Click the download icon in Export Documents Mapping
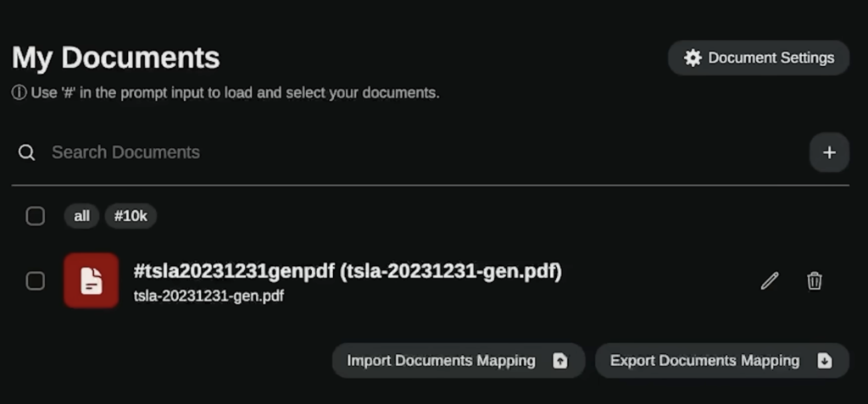 (x=825, y=361)
